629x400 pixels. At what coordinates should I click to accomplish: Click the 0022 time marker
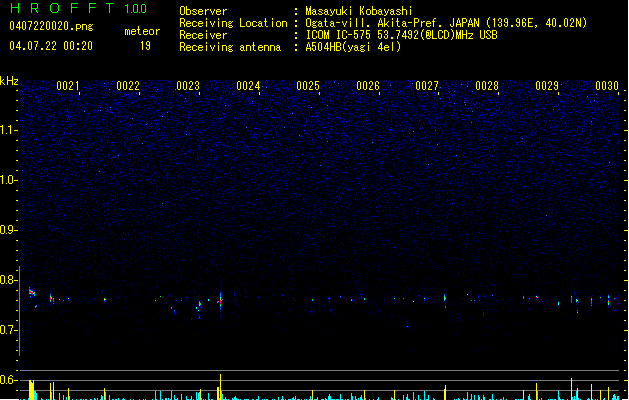pos(128,86)
